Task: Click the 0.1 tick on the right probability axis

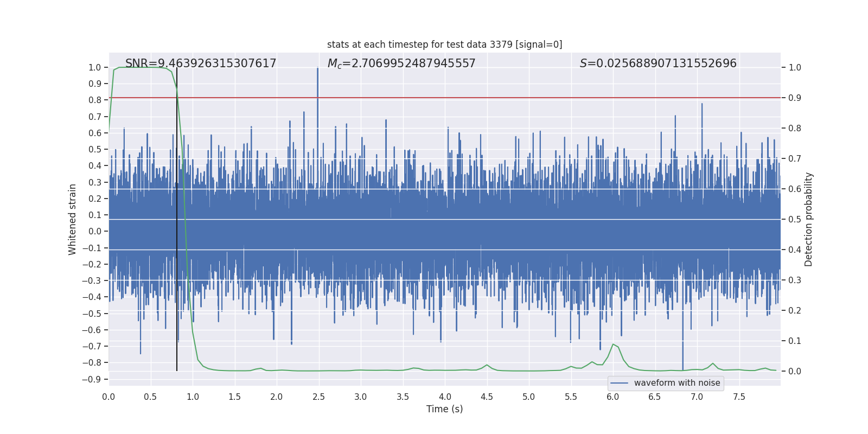Action: [x=795, y=341]
